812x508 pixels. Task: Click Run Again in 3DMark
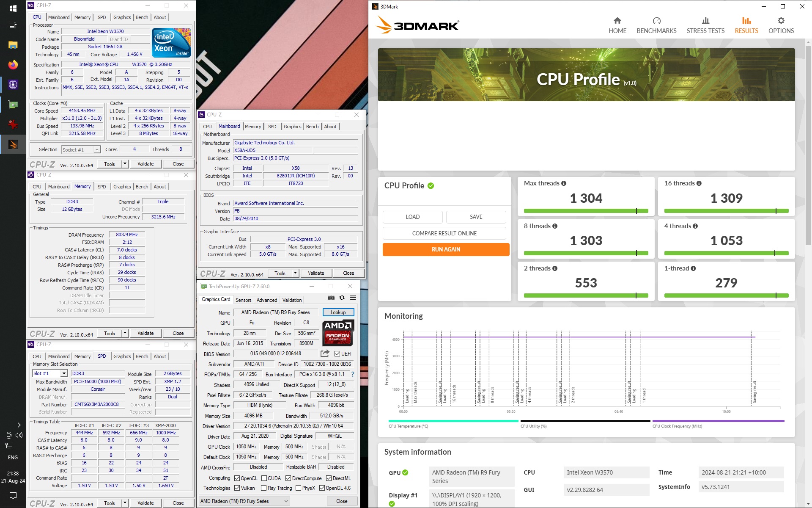(x=446, y=249)
